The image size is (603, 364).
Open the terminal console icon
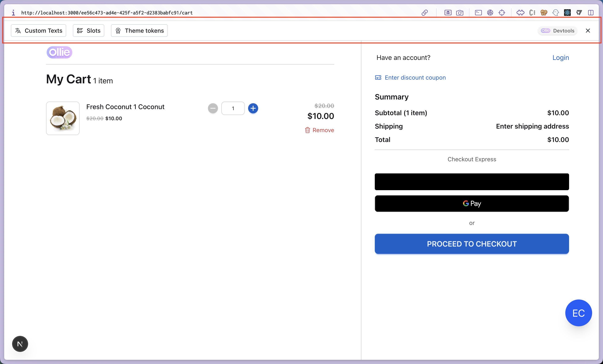478,13
